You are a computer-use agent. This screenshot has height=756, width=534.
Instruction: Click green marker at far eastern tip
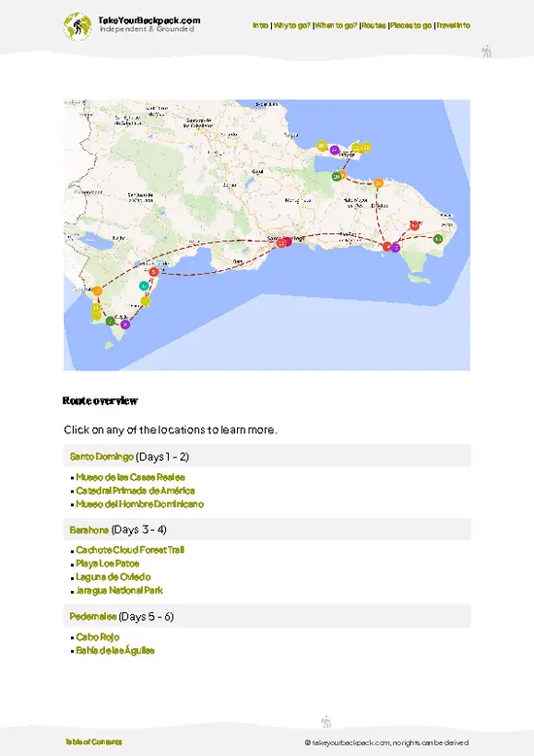(438, 239)
